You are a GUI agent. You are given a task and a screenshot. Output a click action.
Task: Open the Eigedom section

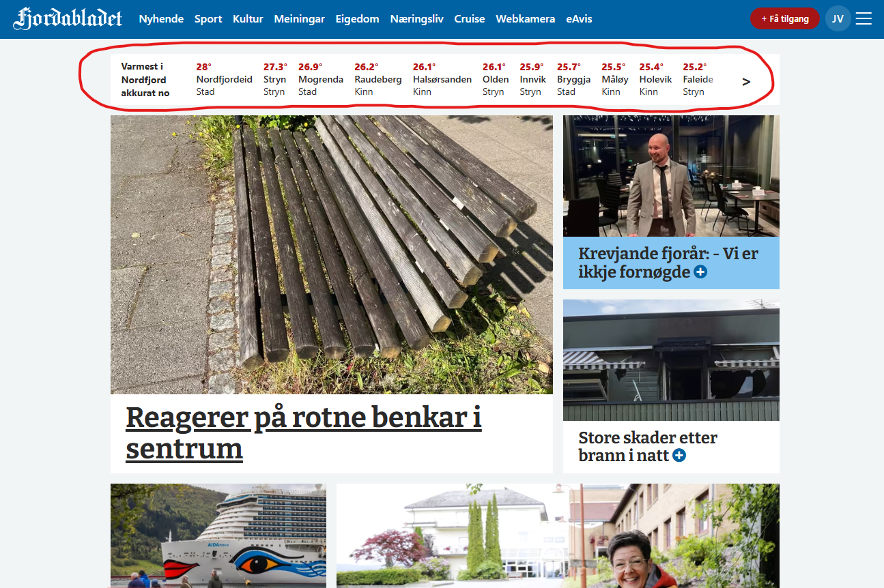click(357, 18)
